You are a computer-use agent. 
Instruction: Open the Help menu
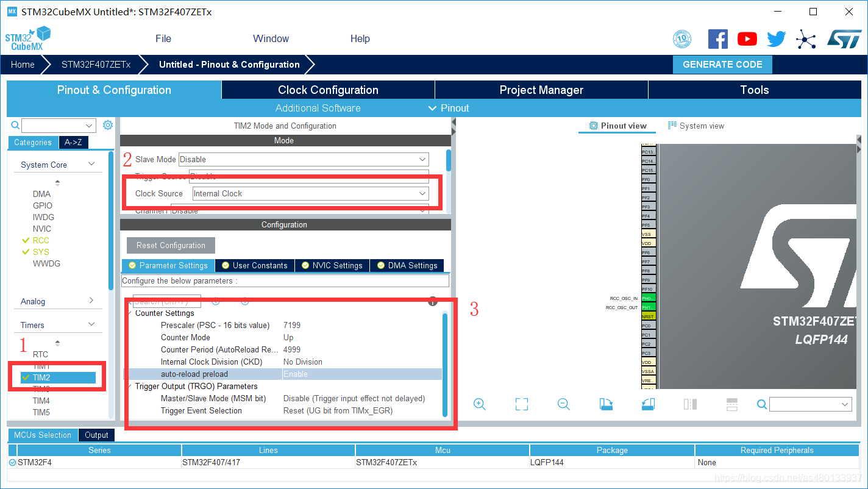click(360, 38)
